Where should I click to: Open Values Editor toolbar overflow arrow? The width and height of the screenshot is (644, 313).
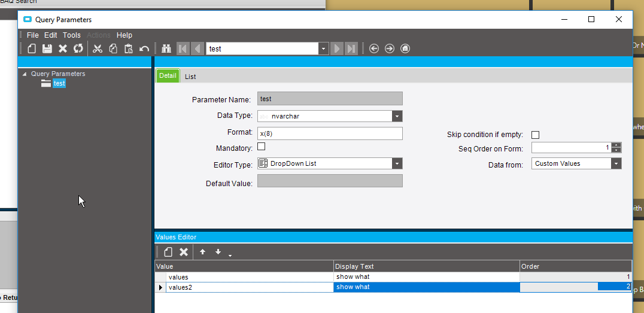230,256
